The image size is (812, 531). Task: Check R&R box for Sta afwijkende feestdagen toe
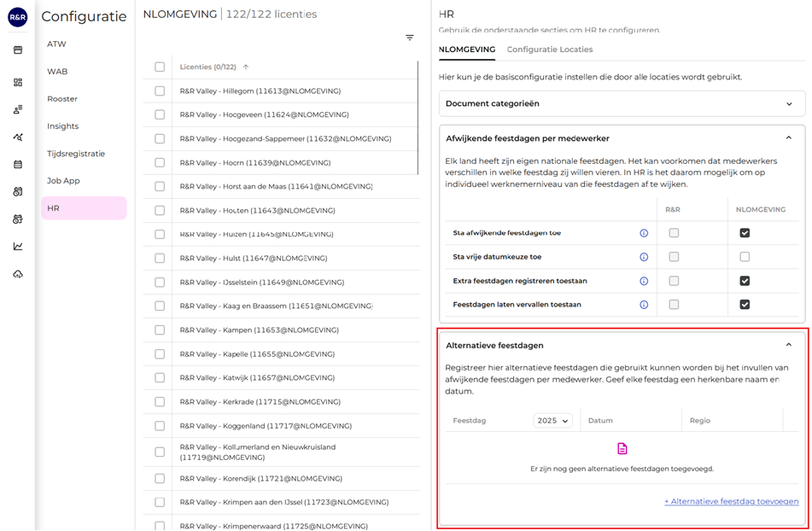click(674, 233)
